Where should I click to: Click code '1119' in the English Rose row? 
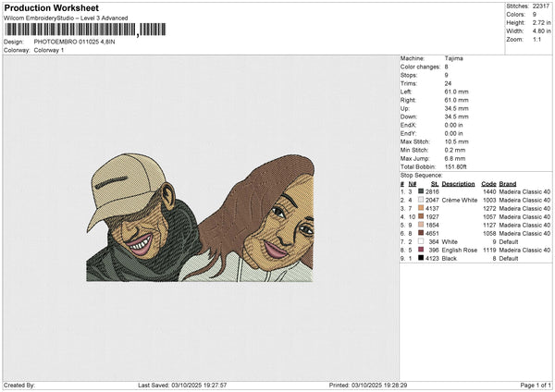489,251
